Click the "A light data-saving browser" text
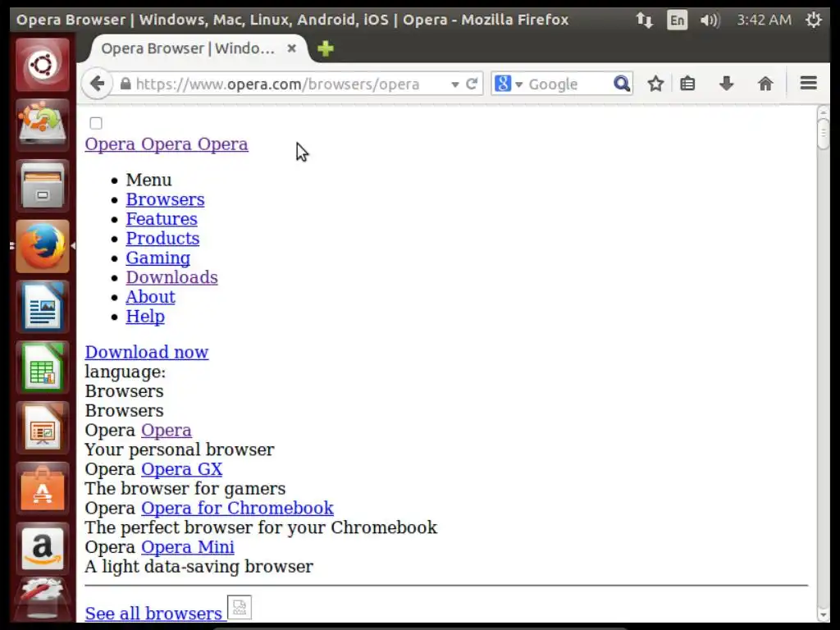Viewport: 840px width, 630px height. pyautogui.click(x=199, y=566)
